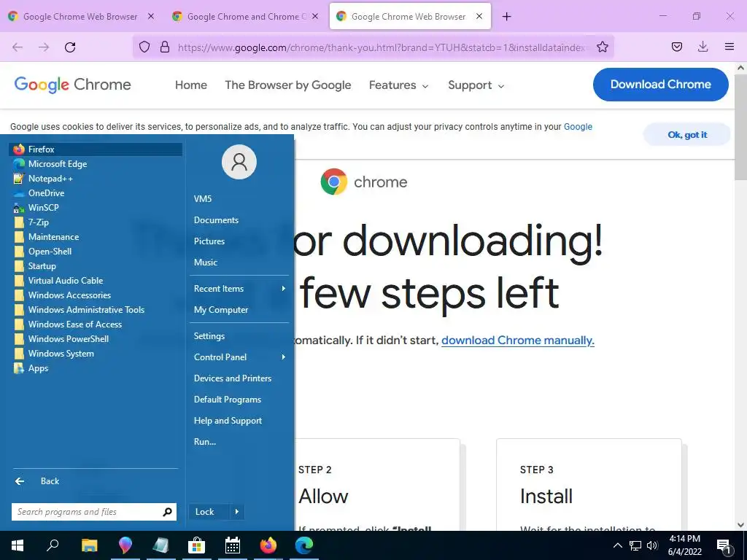Click the padlock site info icon
Screen dimensions: 747x560
tap(165, 47)
